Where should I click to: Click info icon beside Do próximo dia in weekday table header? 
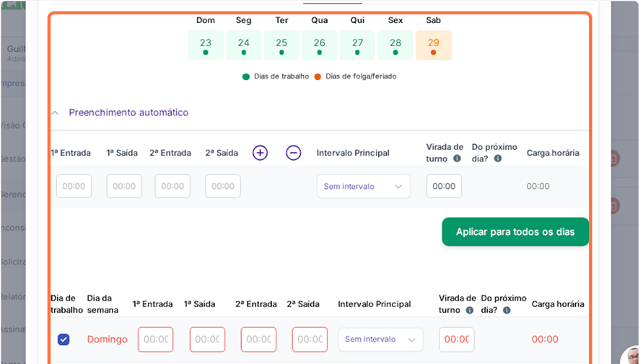click(507, 311)
